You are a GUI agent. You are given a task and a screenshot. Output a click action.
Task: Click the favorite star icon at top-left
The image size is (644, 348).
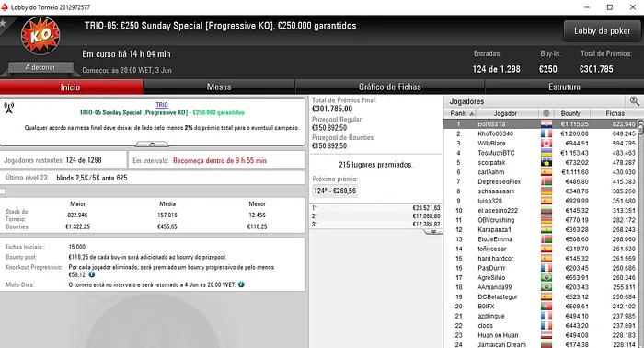tap(4, 23)
